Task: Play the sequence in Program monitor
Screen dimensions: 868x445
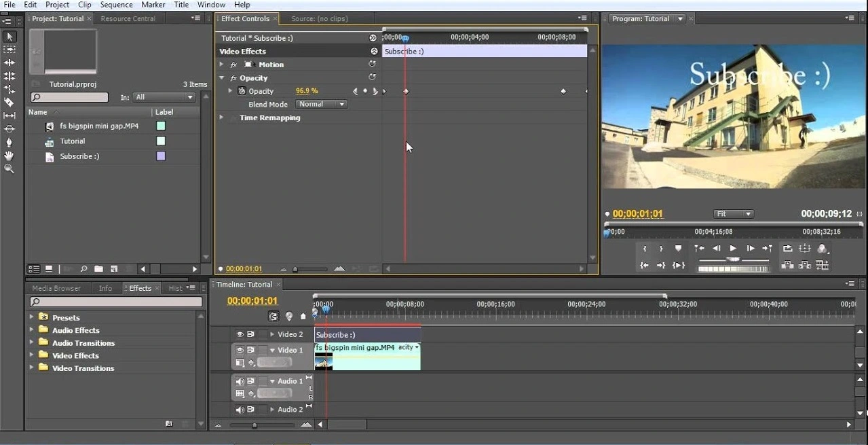Action: [x=733, y=249]
